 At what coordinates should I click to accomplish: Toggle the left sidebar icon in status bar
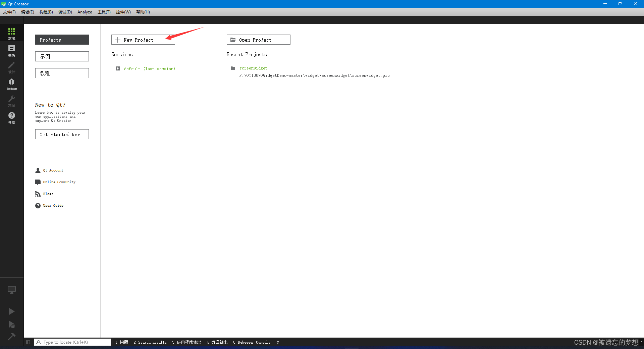(28, 342)
